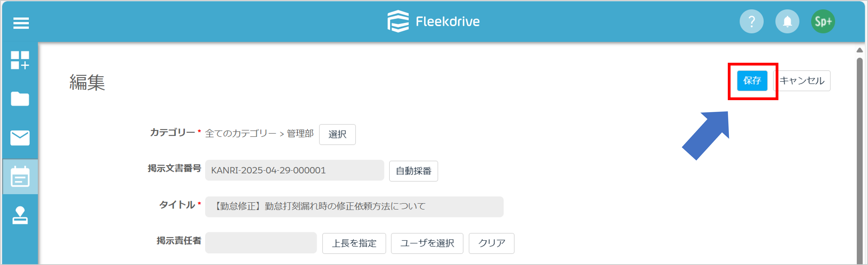Screen dimensions: 868x265
Task: Click the Fleekdrive logo
Action: coord(433,21)
